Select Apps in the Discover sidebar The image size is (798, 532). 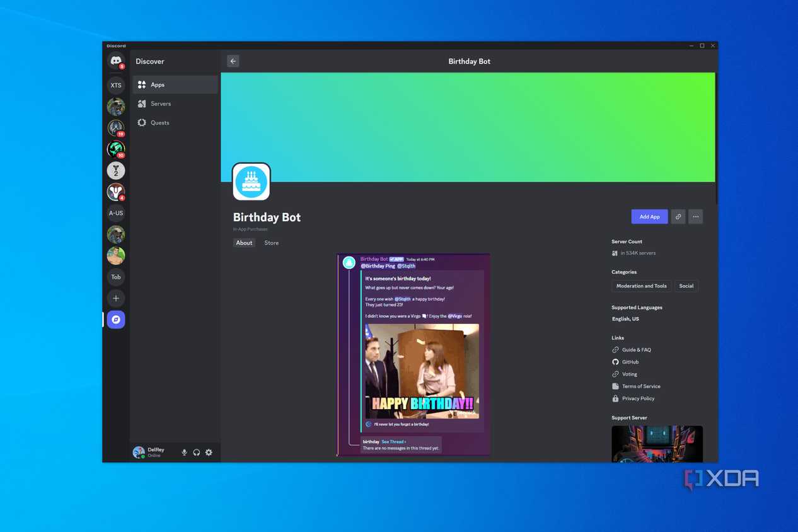click(x=175, y=84)
